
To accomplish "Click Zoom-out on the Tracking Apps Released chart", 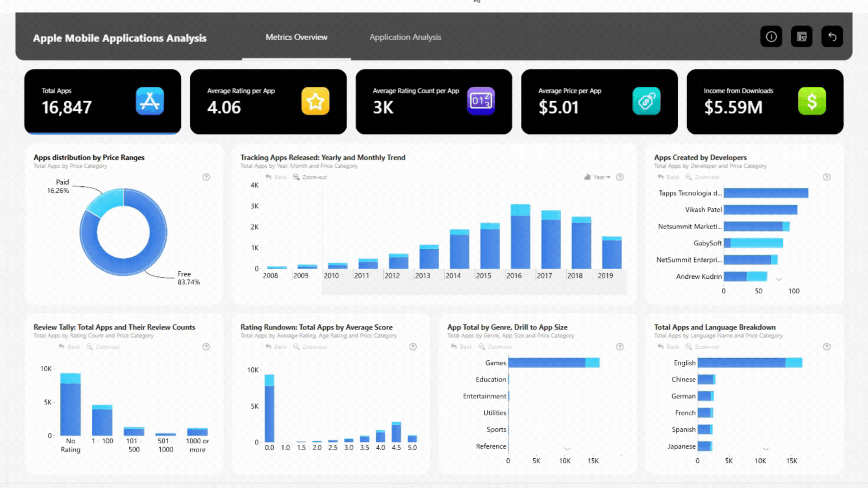I will pos(310,177).
